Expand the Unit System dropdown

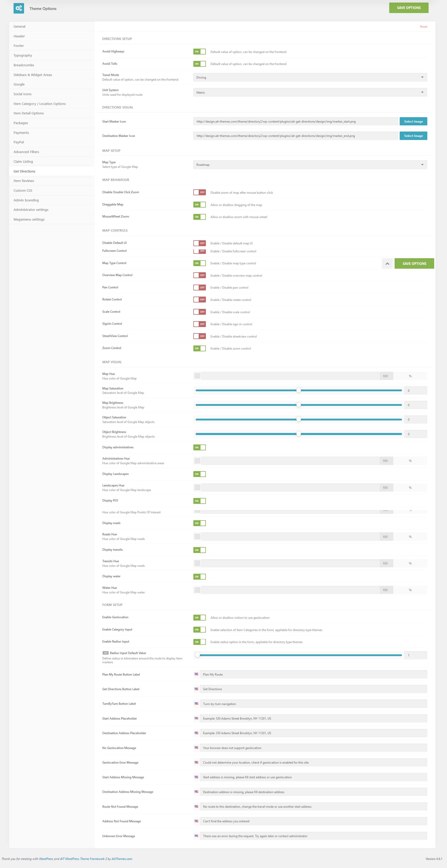click(x=310, y=92)
